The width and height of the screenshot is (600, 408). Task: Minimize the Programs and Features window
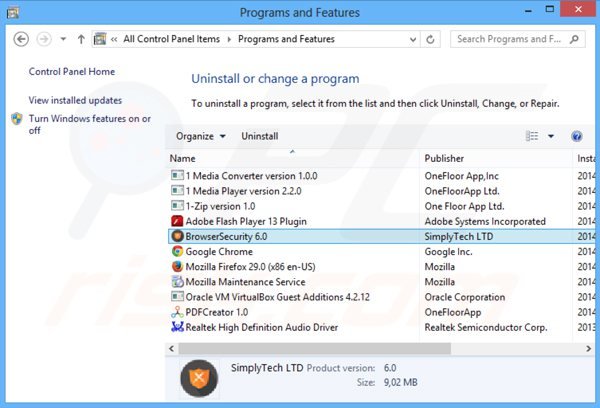pyautogui.click(x=528, y=10)
